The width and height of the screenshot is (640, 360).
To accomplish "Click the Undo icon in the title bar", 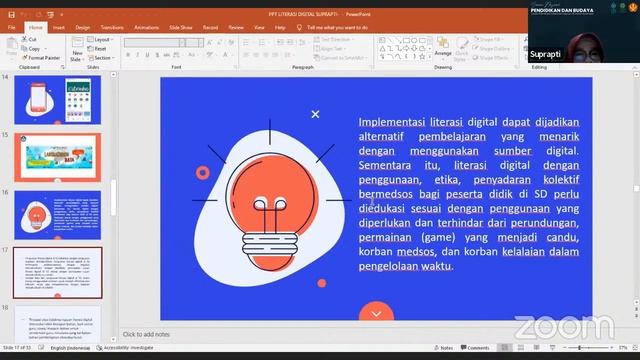I will [x=24, y=15].
